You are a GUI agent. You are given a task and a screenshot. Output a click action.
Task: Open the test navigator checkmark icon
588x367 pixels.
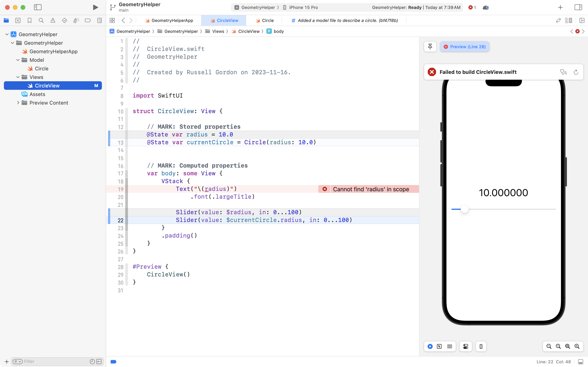click(x=65, y=20)
